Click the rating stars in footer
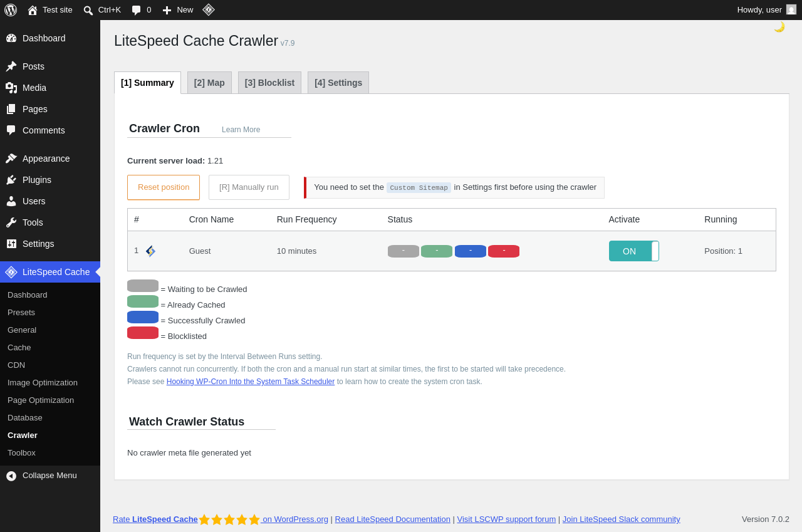The width and height of the screenshot is (802, 532). coord(229,519)
